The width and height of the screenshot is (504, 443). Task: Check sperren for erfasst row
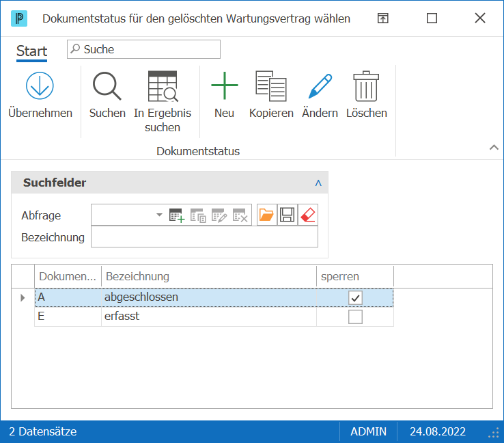(355, 317)
